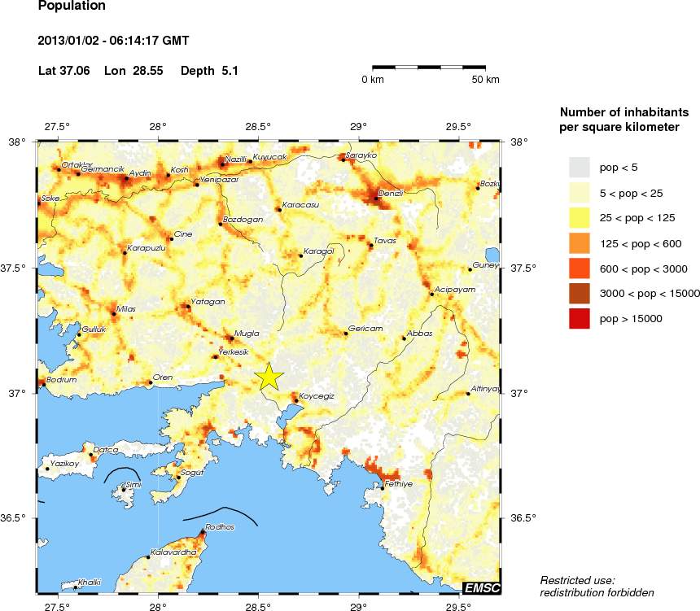Screen dimensions: 700x611
Task: Click the Bodrum city marker
Action: point(44,384)
